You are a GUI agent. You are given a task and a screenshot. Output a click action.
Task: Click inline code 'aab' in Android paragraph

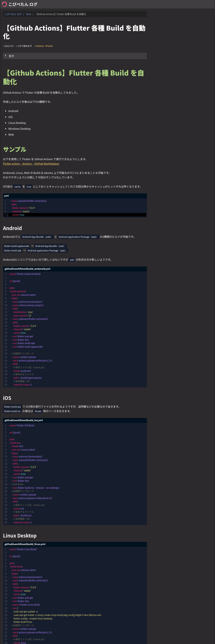(x=72, y=260)
